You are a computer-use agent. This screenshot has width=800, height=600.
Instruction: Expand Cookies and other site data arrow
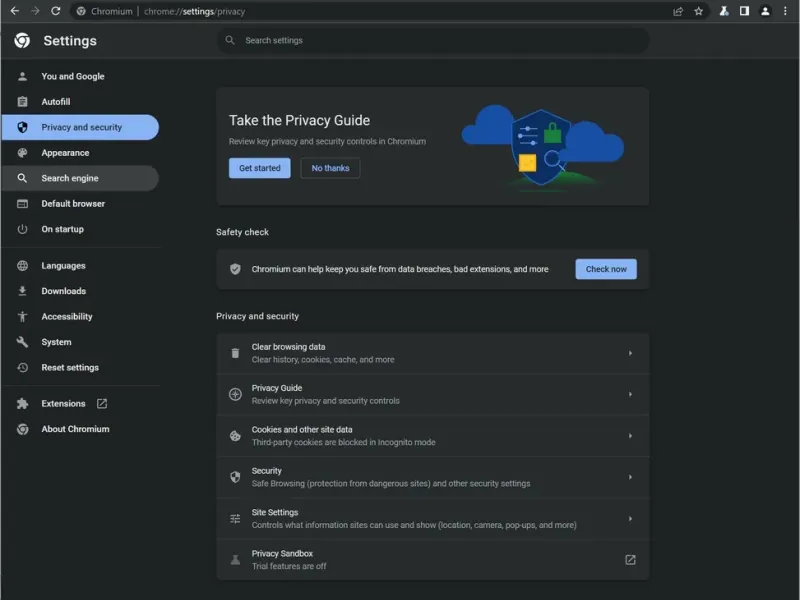click(x=630, y=436)
